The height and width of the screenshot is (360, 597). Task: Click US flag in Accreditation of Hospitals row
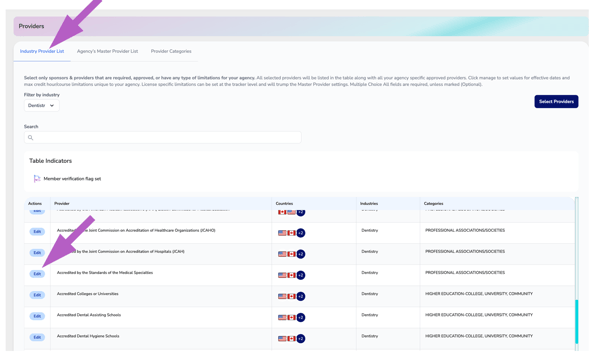[282, 254]
